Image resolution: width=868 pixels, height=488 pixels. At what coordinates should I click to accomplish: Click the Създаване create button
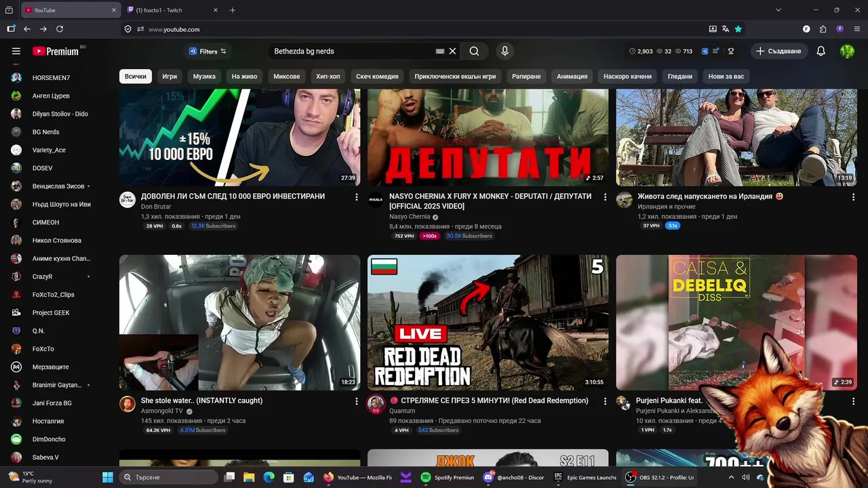click(778, 51)
